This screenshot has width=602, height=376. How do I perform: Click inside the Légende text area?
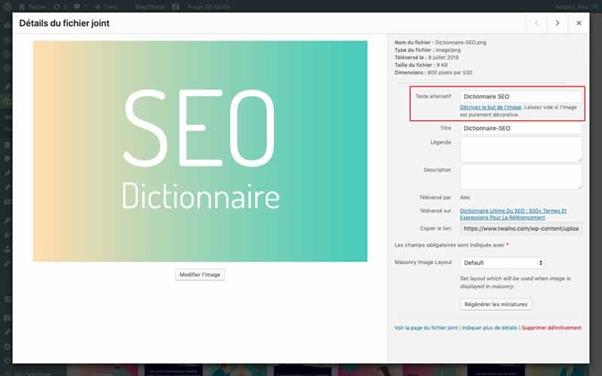pyautogui.click(x=521, y=149)
